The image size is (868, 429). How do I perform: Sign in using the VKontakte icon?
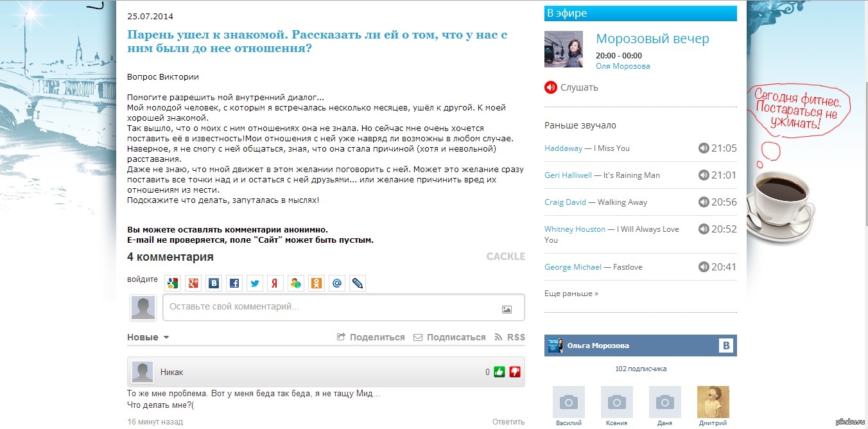coord(214,283)
